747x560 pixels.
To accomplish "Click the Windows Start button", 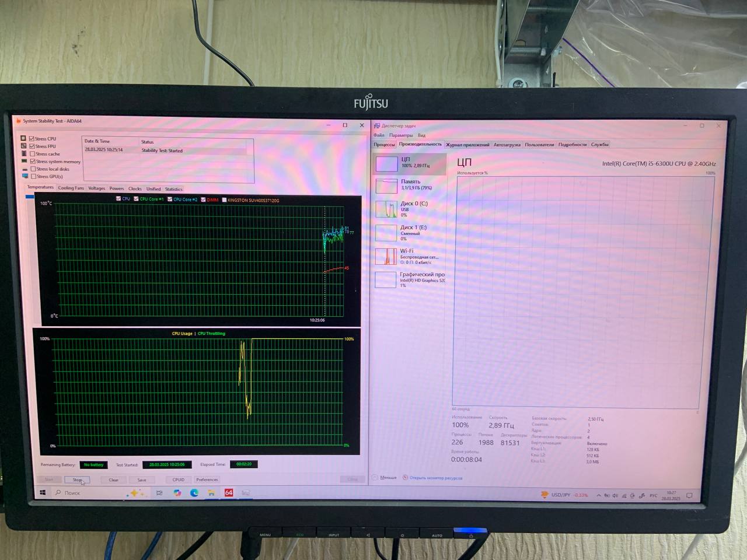I will coord(43,493).
